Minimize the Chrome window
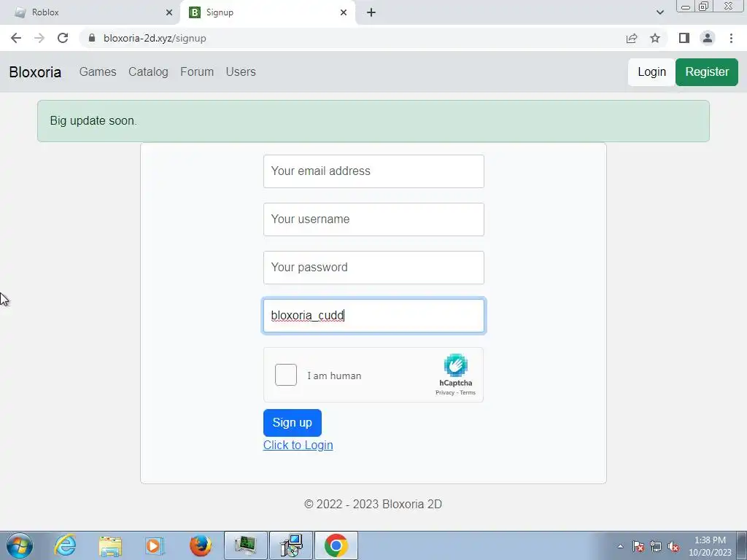 pyautogui.click(x=686, y=6)
